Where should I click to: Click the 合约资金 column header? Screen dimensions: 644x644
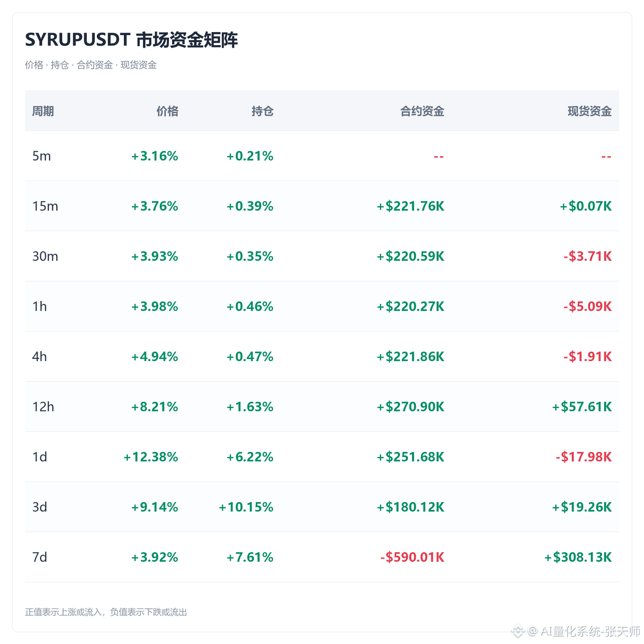422,111
